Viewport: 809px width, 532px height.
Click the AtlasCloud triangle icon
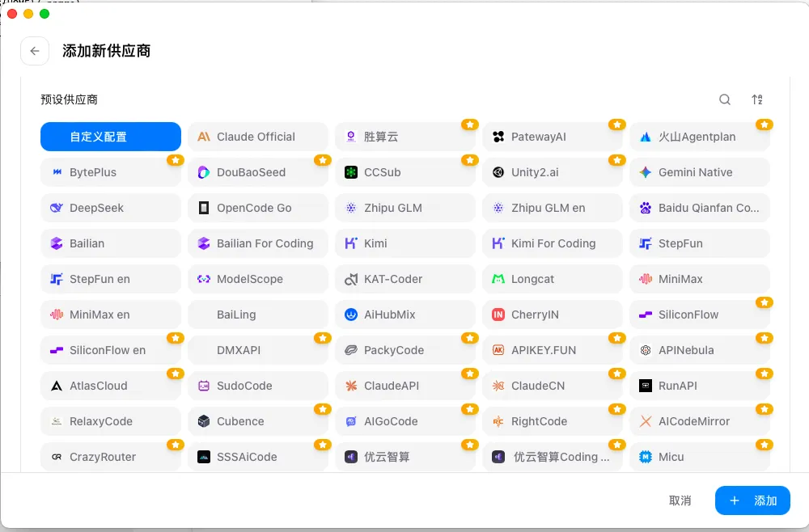57,386
